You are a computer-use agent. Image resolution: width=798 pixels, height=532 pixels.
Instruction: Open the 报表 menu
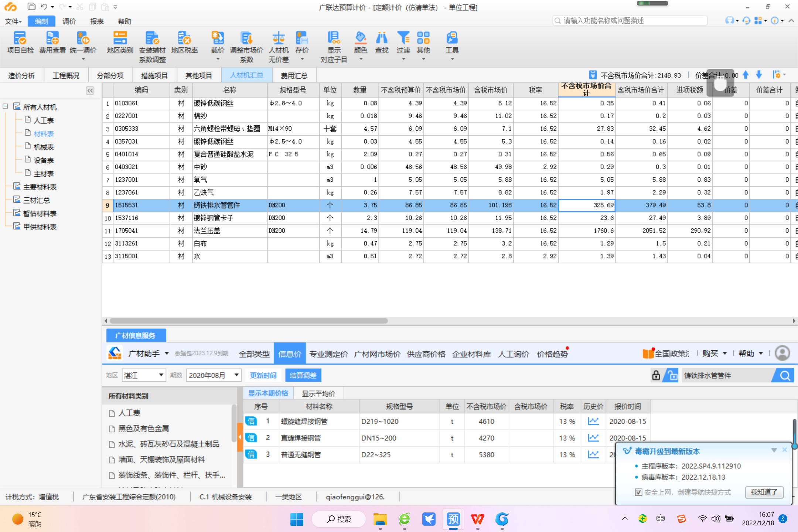[x=96, y=21]
